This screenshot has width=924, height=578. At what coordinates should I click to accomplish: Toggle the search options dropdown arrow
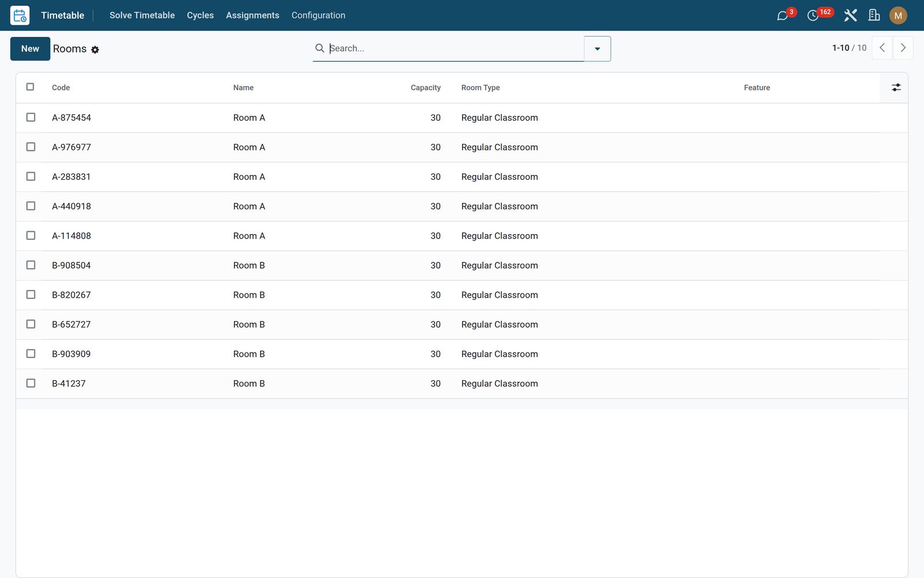click(597, 49)
